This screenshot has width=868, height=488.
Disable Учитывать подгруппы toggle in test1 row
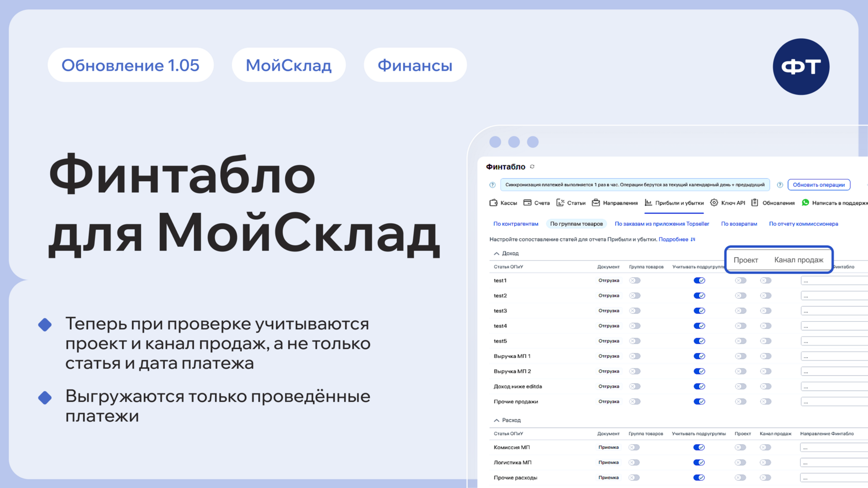[700, 280]
